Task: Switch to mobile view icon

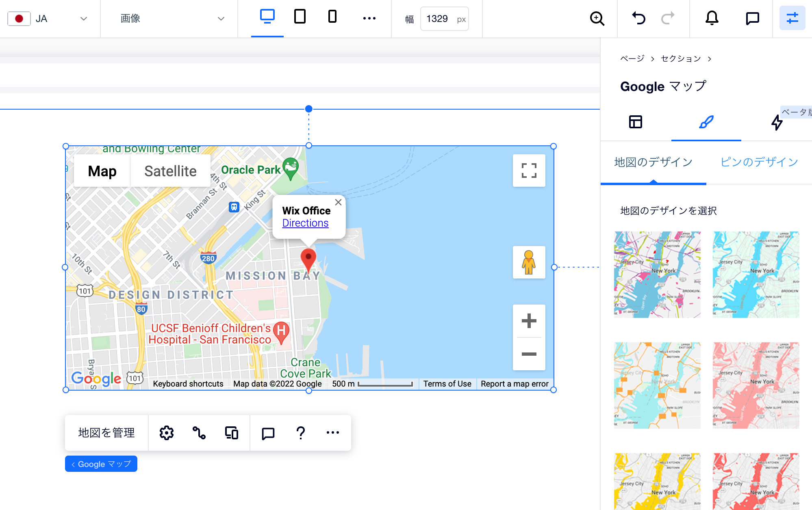Action: point(332,17)
